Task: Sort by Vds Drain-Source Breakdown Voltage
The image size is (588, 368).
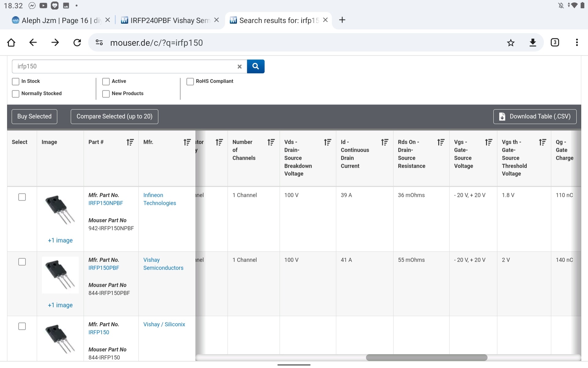Action: (328, 142)
